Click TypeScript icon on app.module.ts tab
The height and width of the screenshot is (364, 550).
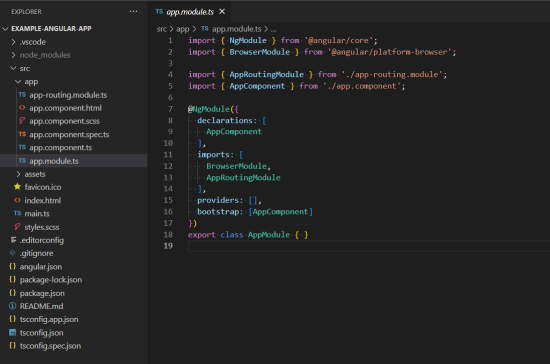pos(159,12)
